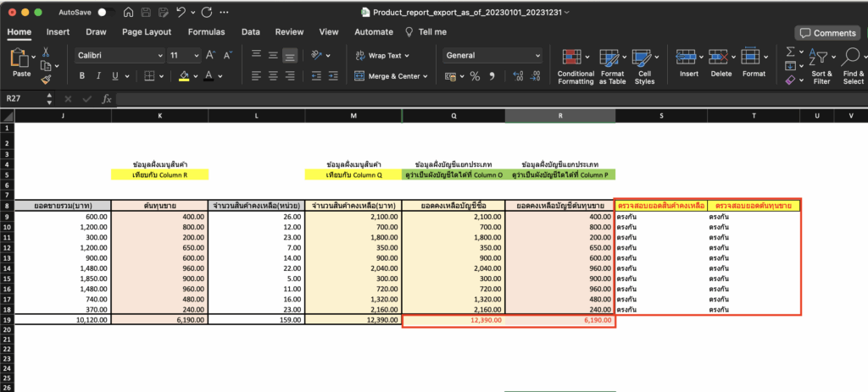
Task: Switch to the Formulas tab
Action: 206,32
